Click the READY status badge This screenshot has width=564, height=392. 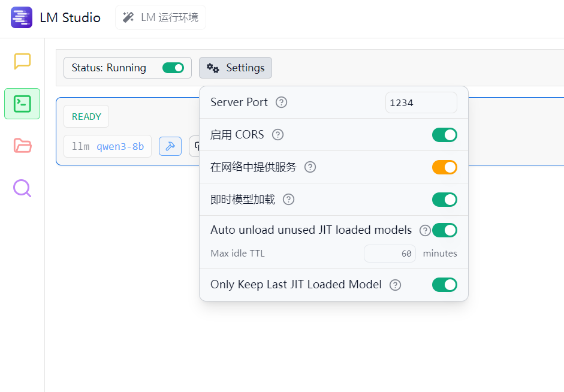[86, 116]
